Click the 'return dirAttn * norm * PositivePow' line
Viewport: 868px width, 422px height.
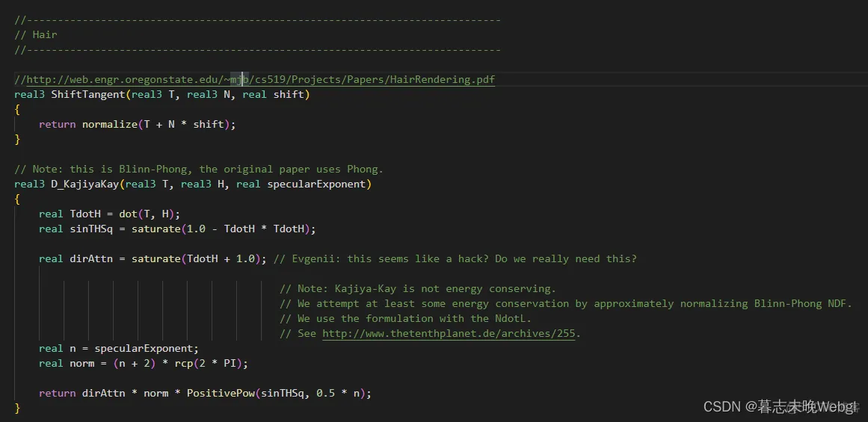point(205,393)
